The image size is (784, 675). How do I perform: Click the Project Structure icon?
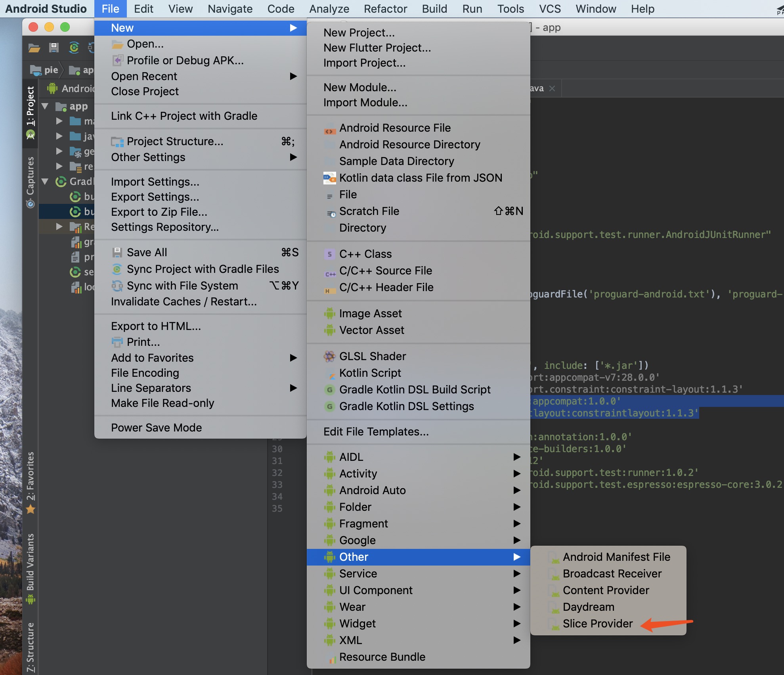coord(117,142)
